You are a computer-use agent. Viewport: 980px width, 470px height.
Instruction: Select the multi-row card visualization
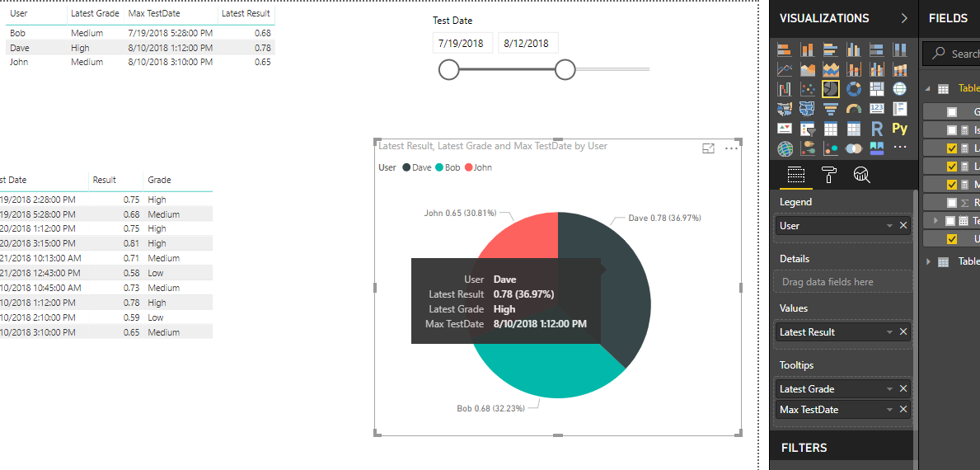[899, 110]
